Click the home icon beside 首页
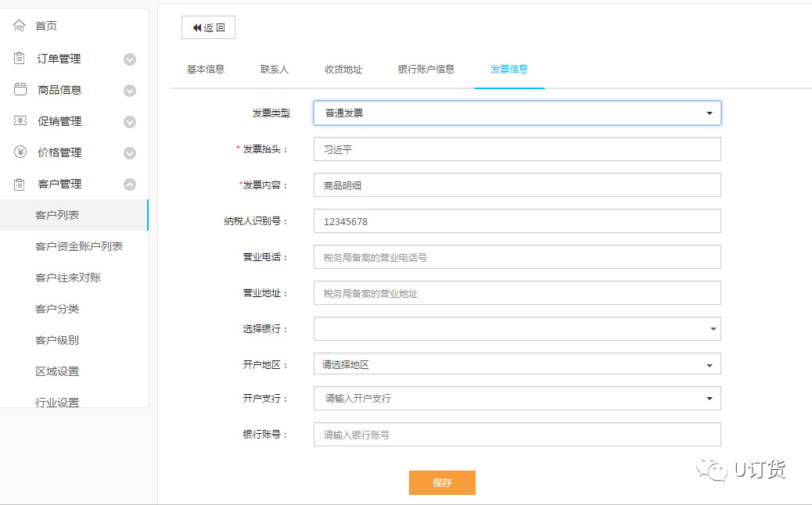The height and width of the screenshot is (505, 812). click(x=20, y=26)
